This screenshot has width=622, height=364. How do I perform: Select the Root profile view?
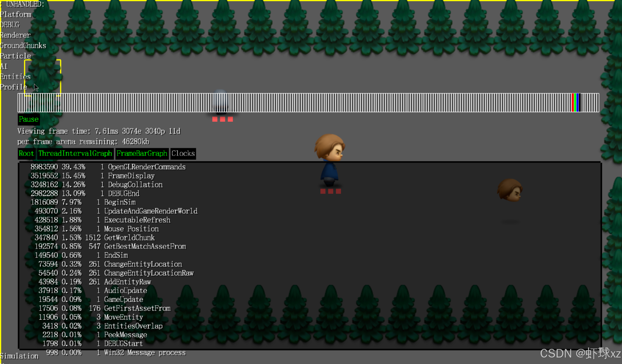[26, 153]
